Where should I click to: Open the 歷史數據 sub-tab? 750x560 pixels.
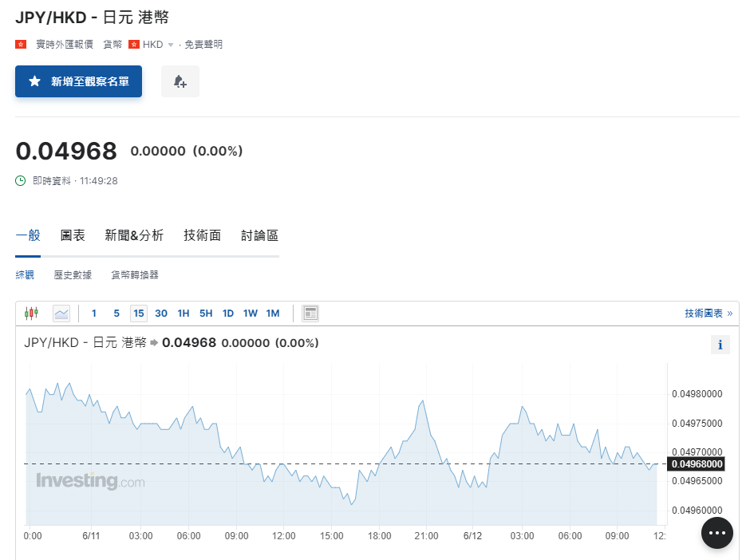[73, 275]
